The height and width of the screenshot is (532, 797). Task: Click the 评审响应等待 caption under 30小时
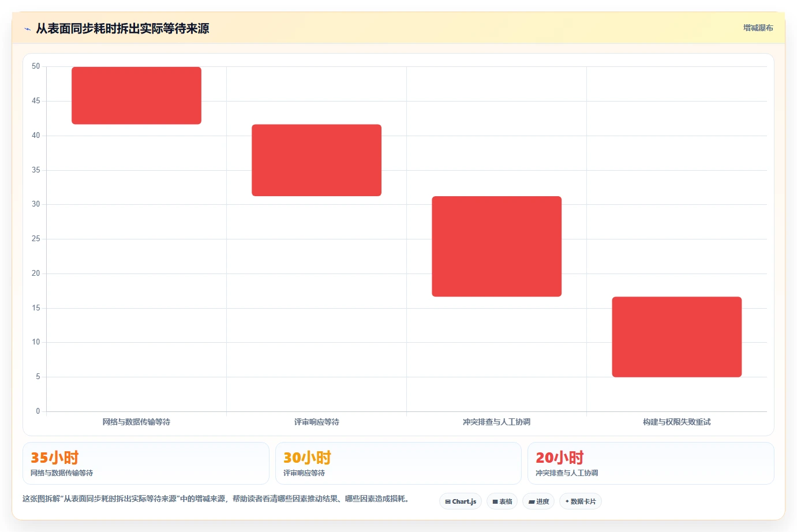pos(304,473)
